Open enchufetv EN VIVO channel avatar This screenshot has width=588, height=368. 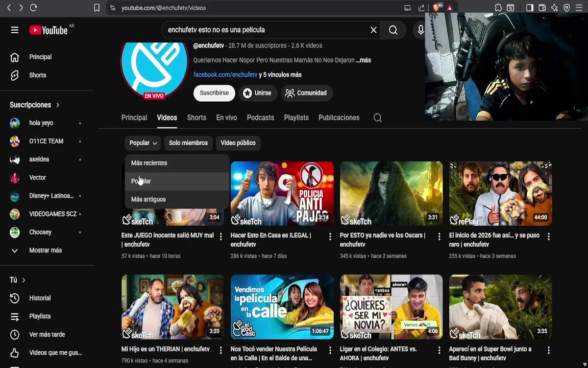click(154, 72)
